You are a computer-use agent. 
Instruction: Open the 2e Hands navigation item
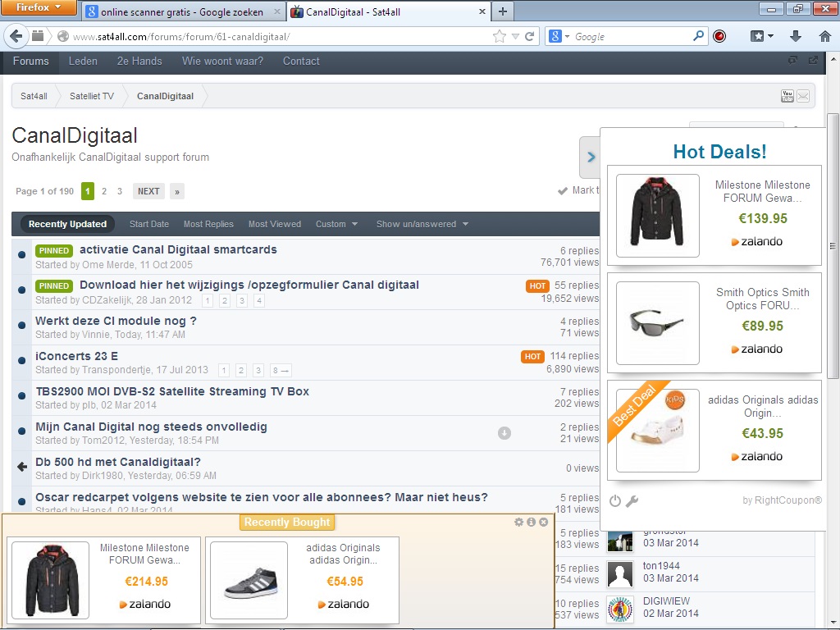tap(139, 61)
